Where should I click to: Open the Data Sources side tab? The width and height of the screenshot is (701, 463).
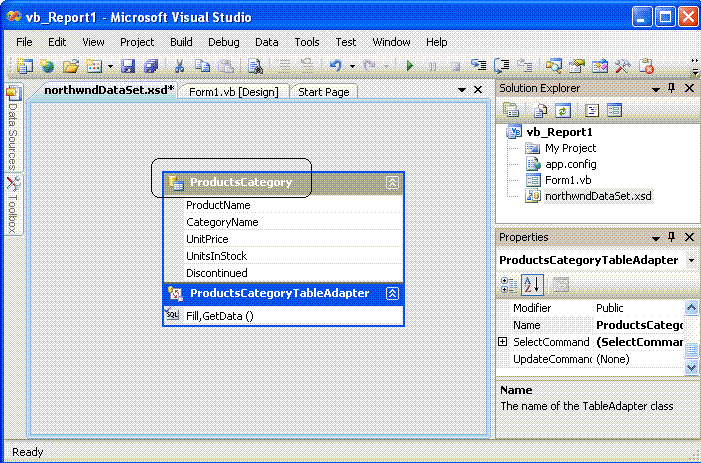tap(13, 127)
